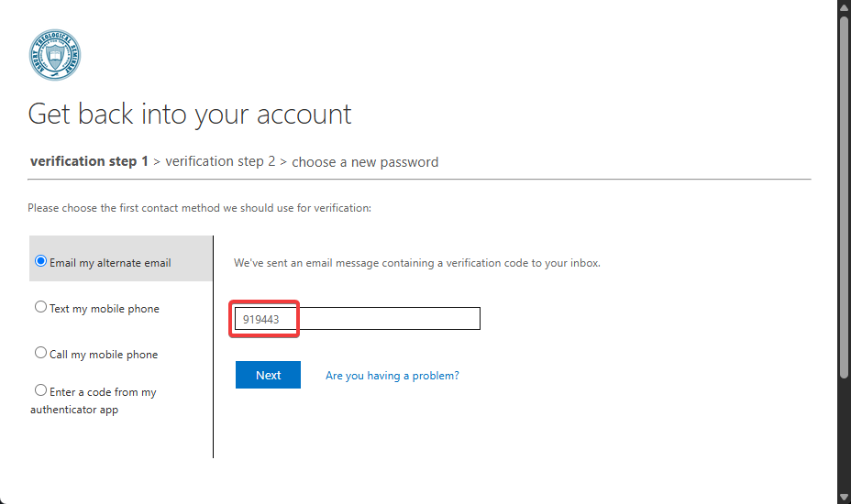Click the scrollbar up arrow
The image size is (851, 504).
tap(844, 7)
